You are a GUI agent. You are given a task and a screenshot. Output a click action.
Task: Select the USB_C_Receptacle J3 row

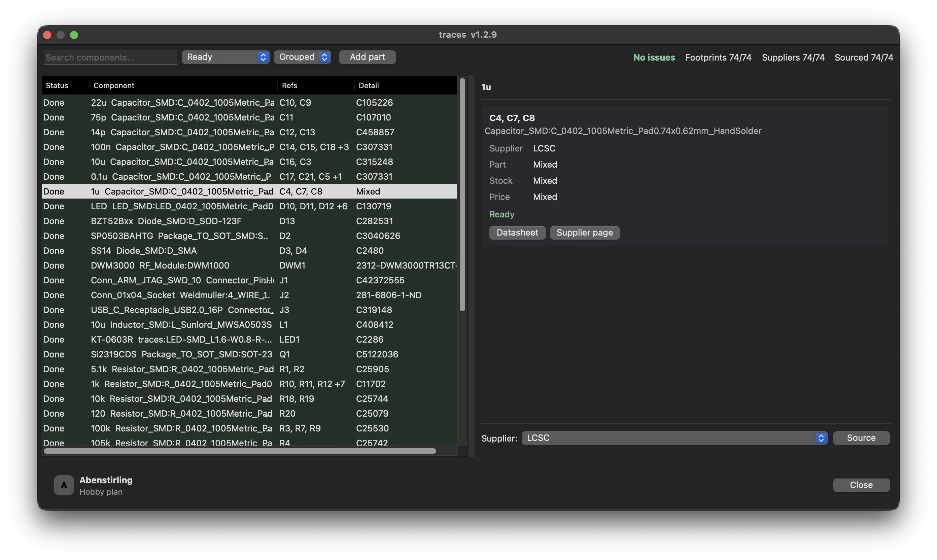point(249,310)
